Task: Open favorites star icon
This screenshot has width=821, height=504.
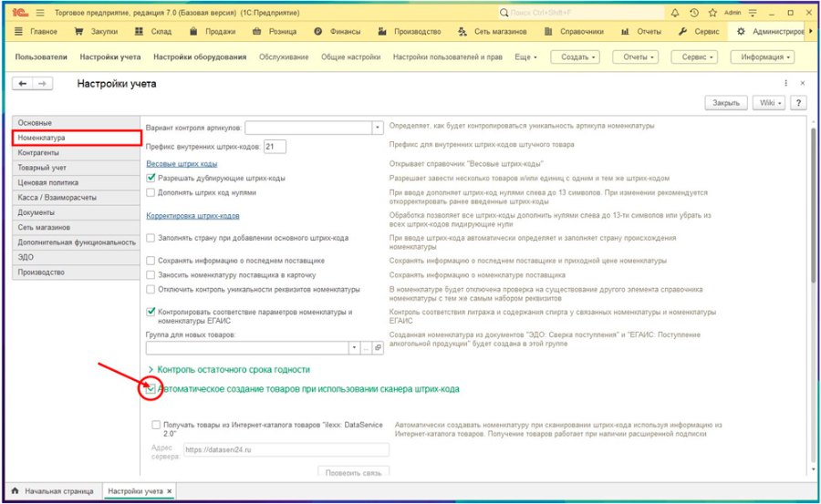Action: pos(712,13)
